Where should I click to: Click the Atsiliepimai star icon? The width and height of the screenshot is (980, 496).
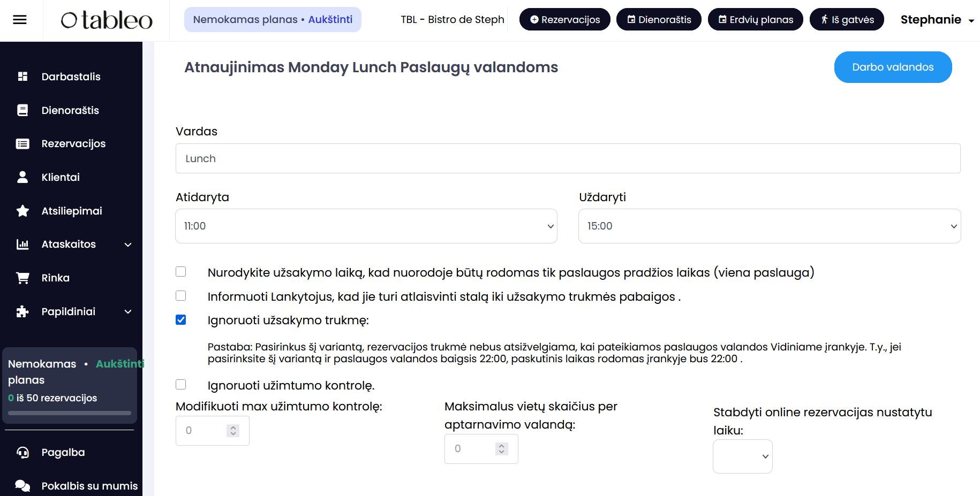click(22, 211)
